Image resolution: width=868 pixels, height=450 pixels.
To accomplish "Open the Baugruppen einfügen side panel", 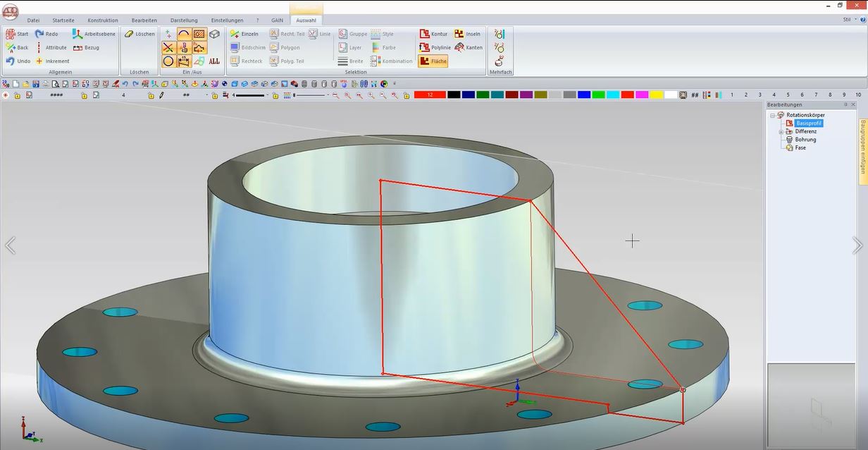I will (x=862, y=147).
